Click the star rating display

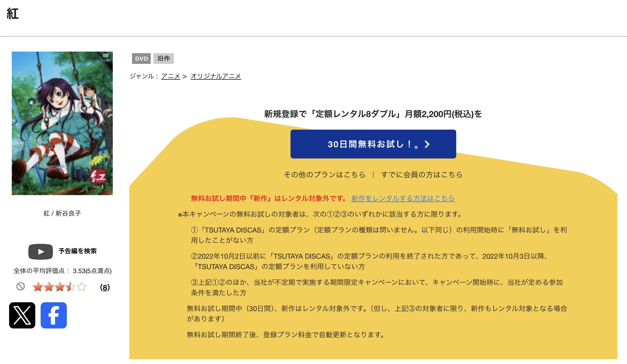tap(59, 287)
